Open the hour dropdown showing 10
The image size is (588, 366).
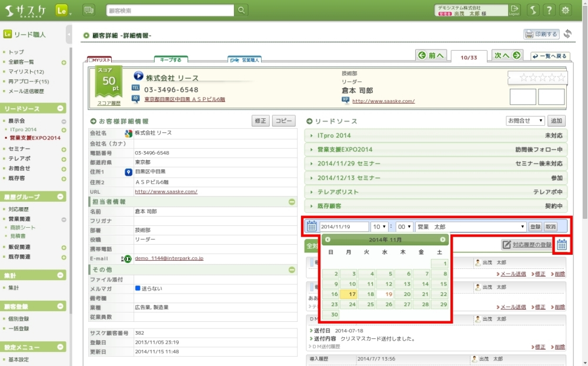(x=379, y=227)
